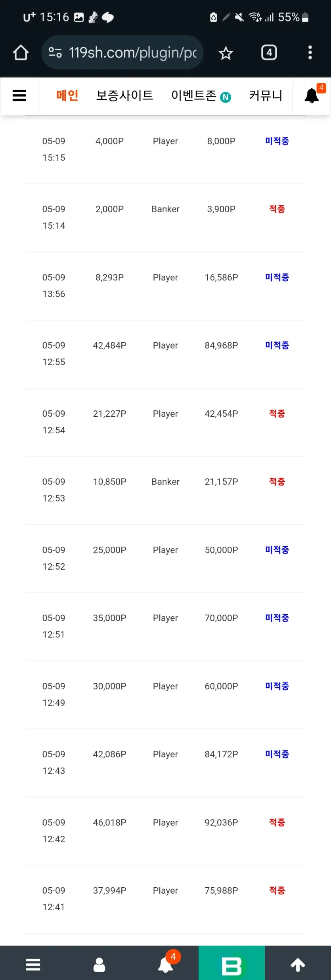Screen dimensions: 331x980
Task: Open the 보증사이트 menu item
Action: (x=124, y=95)
